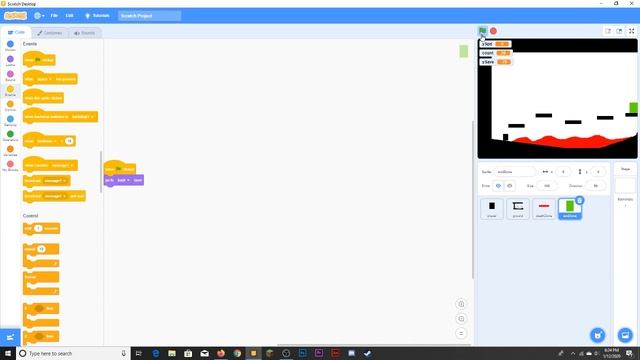This screenshot has height=360, width=640.
Task: Open the language globe dropdown
Action: (x=39, y=16)
